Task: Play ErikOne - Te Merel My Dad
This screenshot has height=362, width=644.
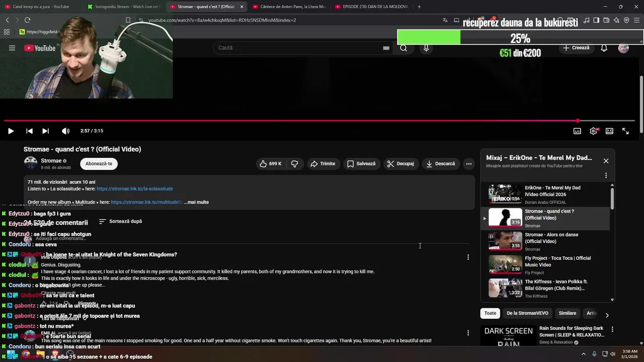Action: click(x=546, y=195)
